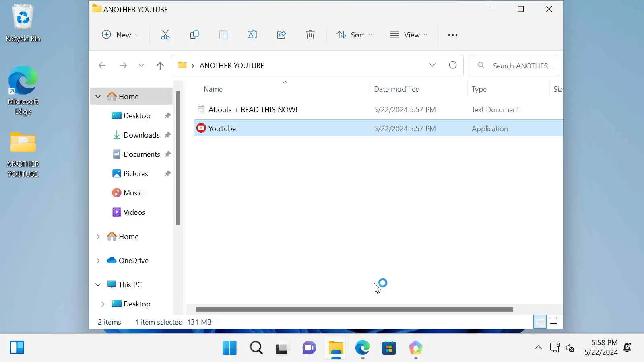Open Recycle Bin on the desktop

(x=23, y=23)
